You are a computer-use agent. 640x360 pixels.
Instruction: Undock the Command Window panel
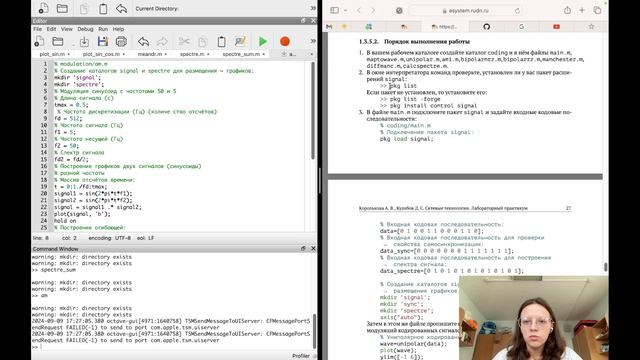pyautogui.click(x=303, y=248)
